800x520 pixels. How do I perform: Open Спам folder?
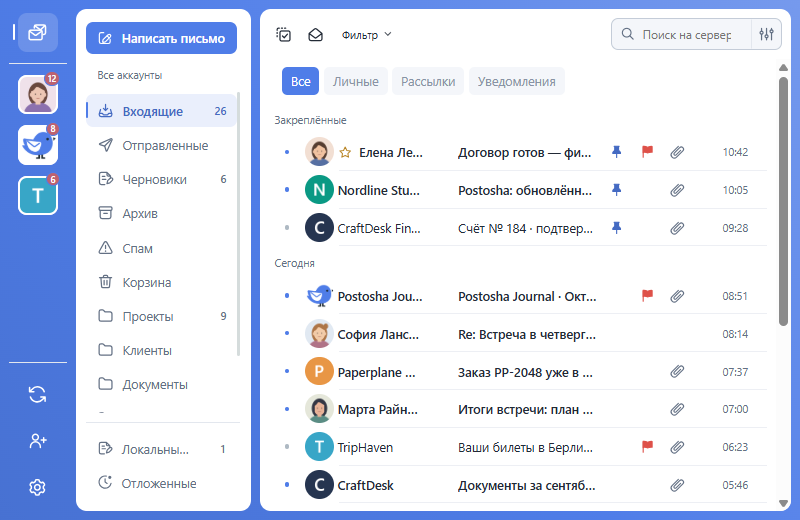pyautogui.click(x=161, y=249)
